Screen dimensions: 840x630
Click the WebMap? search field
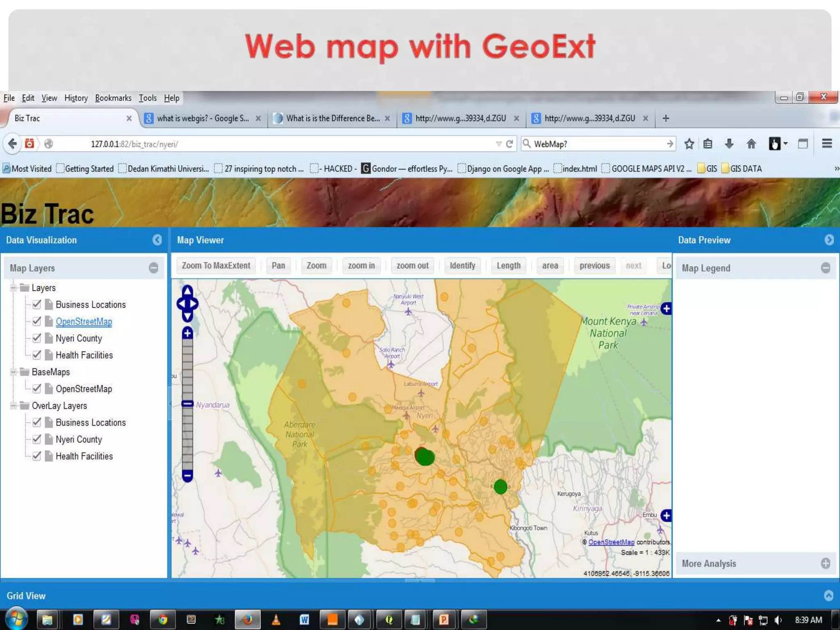pos(598,144)
